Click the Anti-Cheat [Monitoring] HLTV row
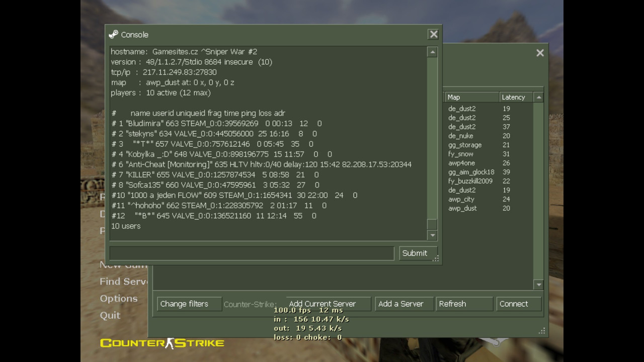 click(x=261, y=164)
